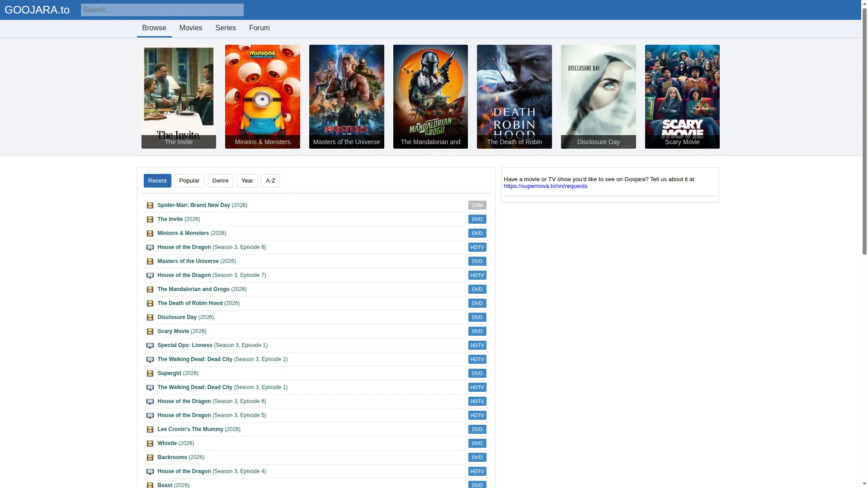
Task: Open the Minions & Monsters poster
Action: click(x=263, y=97)
